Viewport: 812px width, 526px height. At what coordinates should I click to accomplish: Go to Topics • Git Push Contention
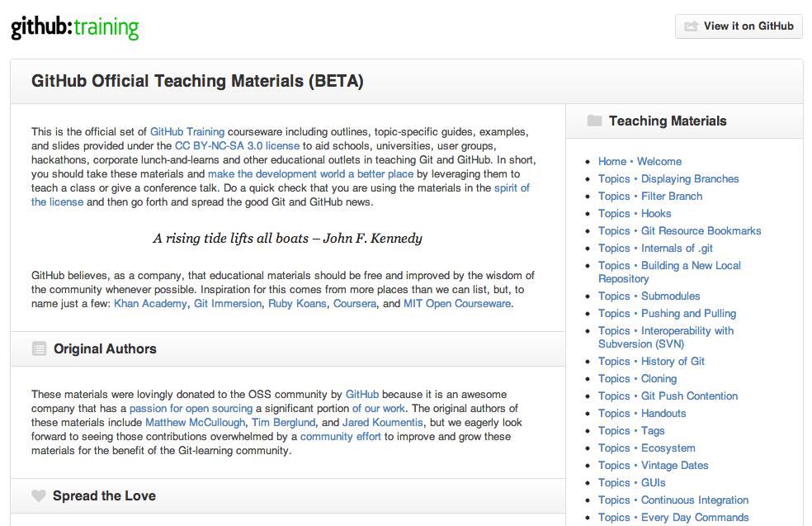(668, 396)
